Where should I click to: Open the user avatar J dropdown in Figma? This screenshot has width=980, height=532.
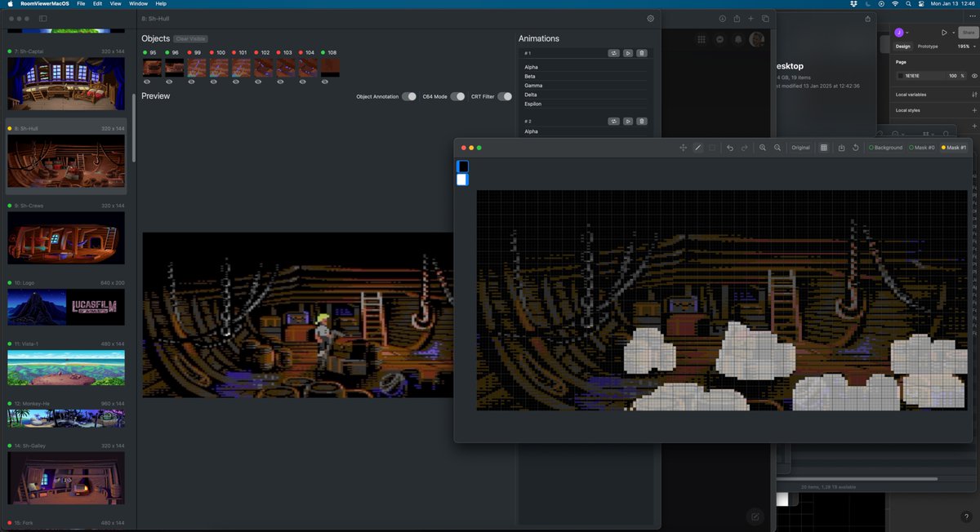(902, 33)
